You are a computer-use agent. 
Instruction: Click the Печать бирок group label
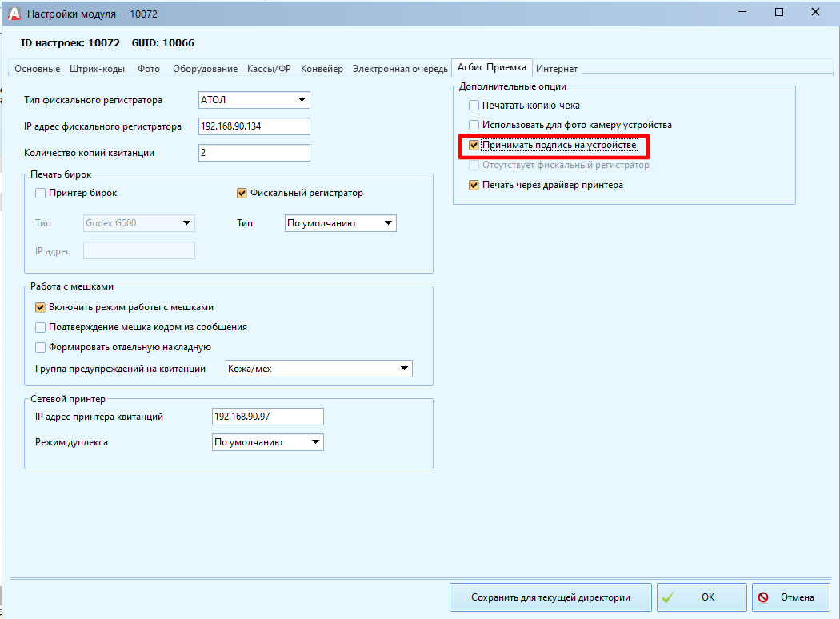click(x=61, y=174)
